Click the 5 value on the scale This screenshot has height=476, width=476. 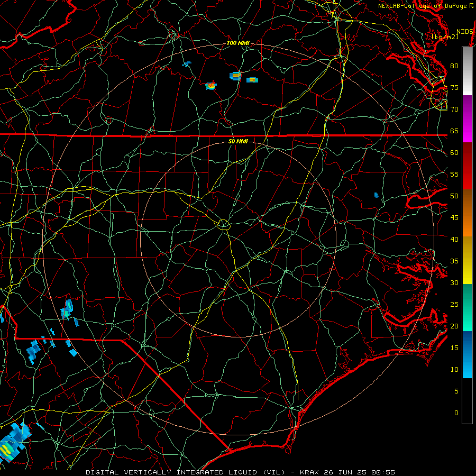pyautogui.click(x=456, y=391)
